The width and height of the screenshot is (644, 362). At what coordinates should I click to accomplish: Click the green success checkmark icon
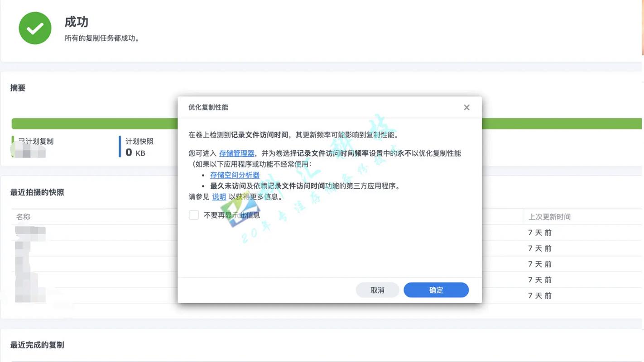[35, 28]
